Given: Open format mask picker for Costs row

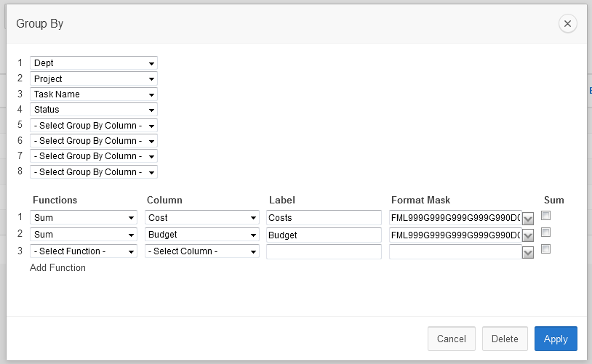Looking at the screenshot, I should (529, 218).
